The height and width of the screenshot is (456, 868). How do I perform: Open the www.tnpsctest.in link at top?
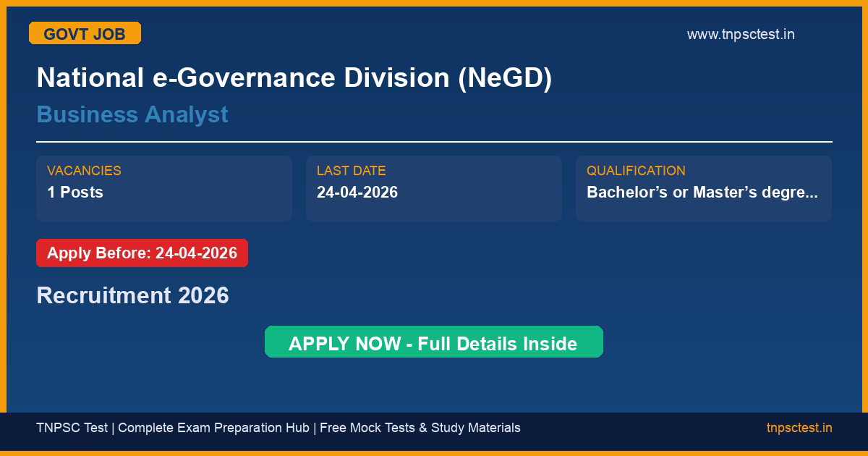[740, 34]
